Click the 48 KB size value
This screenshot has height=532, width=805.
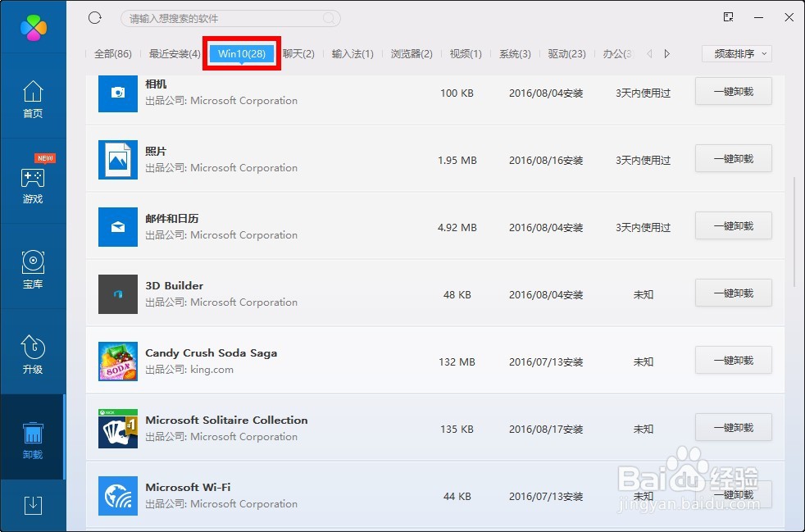point(457,295)
